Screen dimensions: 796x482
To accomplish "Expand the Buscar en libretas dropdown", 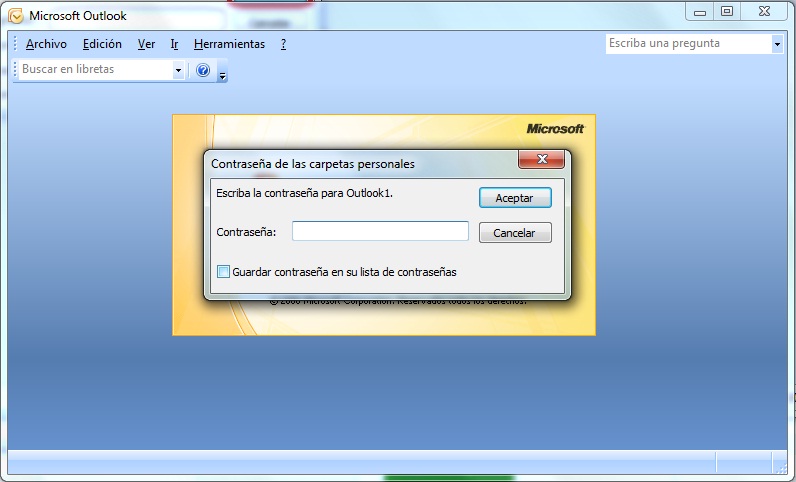I will click(x=178, y=70).
